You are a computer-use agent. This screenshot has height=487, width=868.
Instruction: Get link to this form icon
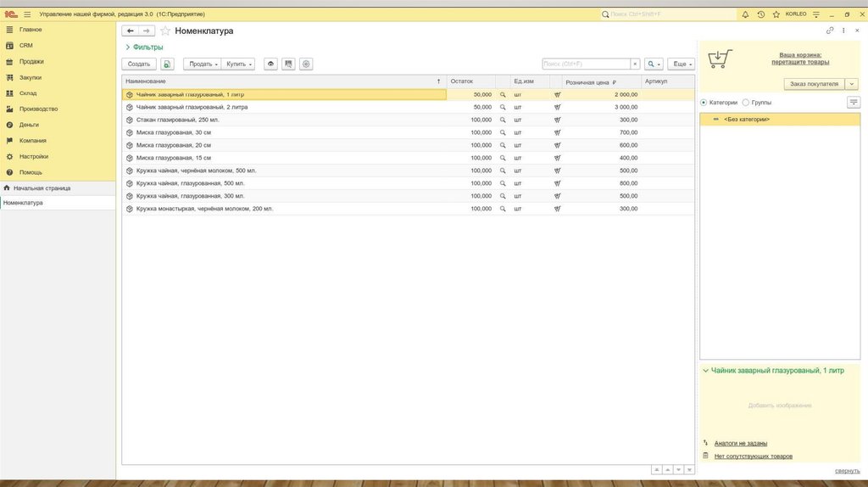pos(830,31)
